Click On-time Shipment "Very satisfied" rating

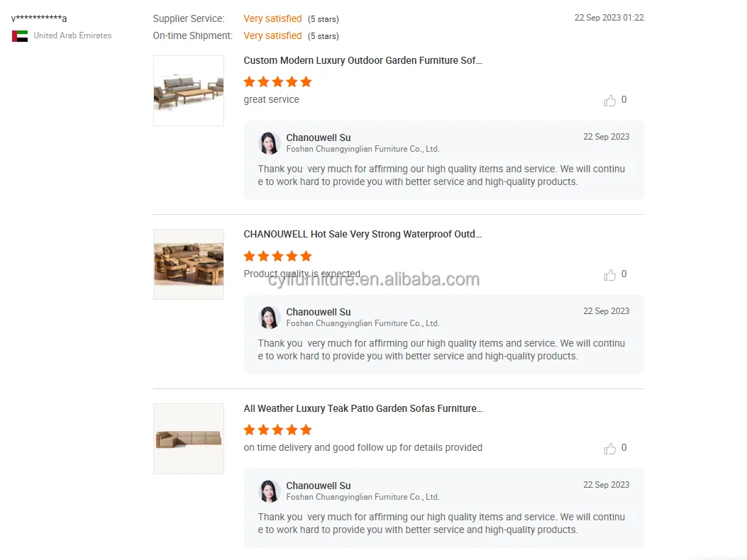tap(272, 35)
